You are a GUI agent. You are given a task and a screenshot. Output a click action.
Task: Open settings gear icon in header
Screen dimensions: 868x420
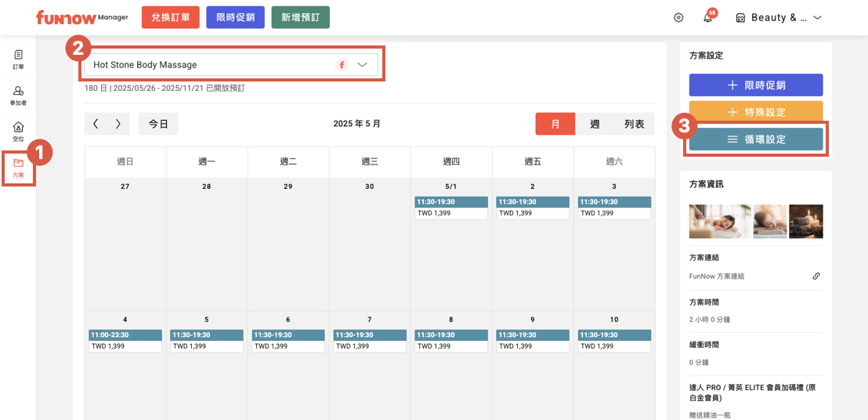pyautogui.click(x=678, y=17)
